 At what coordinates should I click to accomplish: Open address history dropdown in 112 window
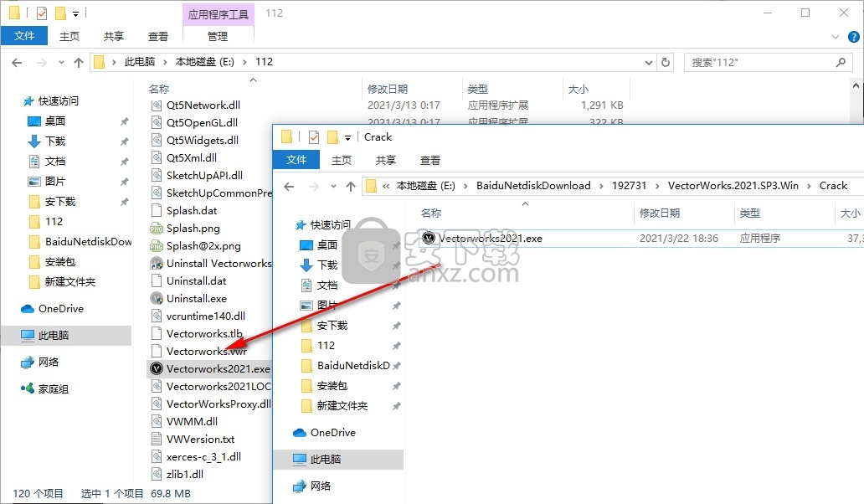click(649, 62)
